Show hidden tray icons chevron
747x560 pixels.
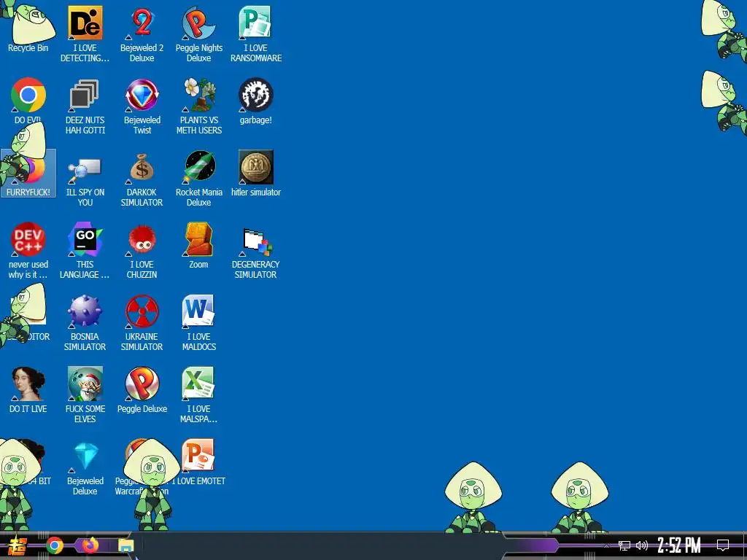(x=606, y=545)
